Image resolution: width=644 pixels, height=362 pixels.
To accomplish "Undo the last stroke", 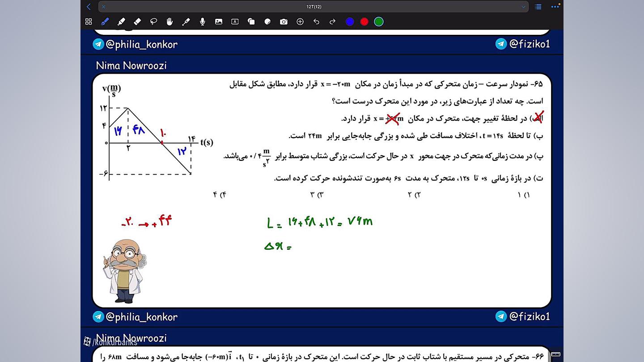I will (x=316, y=21).
